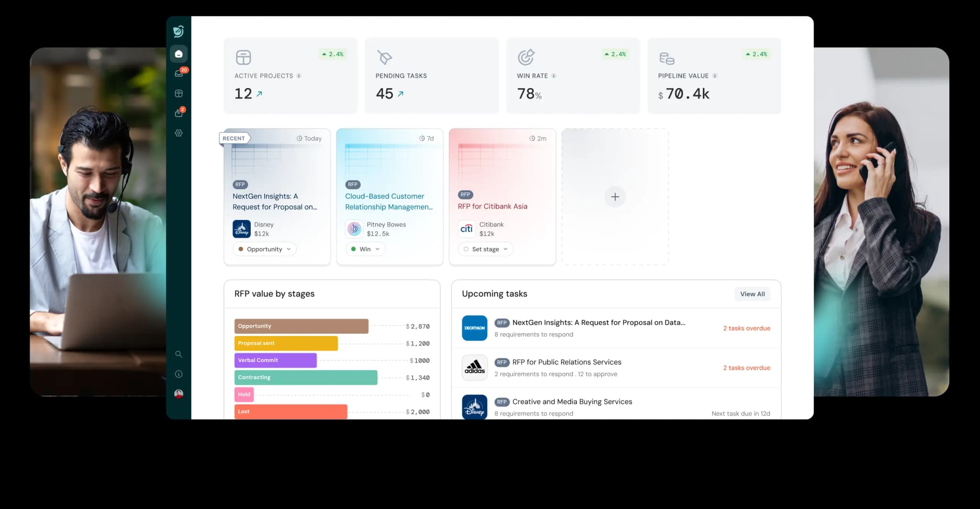Select the Contracting bar in the chart

[x=305, y=377]
